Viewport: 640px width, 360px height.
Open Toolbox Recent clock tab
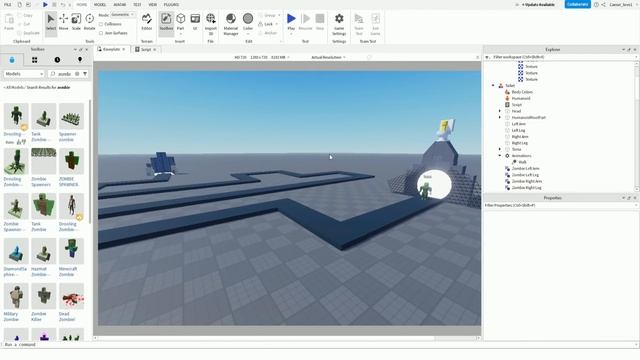pos(57,60)
